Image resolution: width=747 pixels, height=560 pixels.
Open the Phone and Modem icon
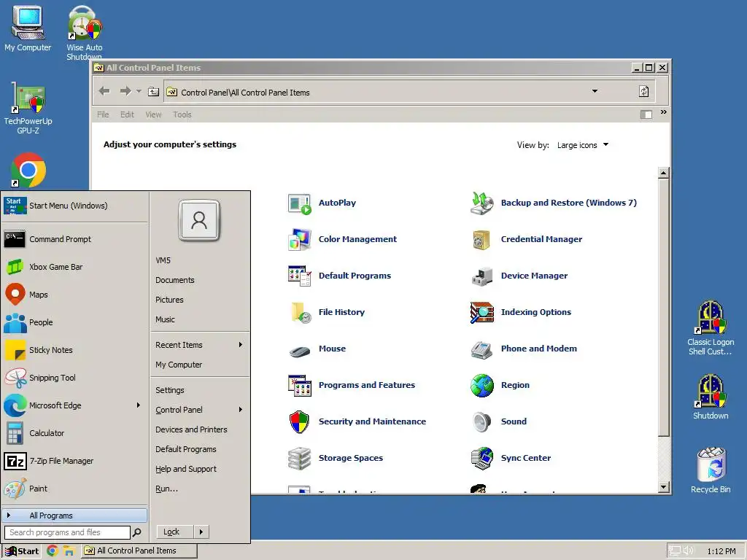pyautogui.click(x=481, y=349)
